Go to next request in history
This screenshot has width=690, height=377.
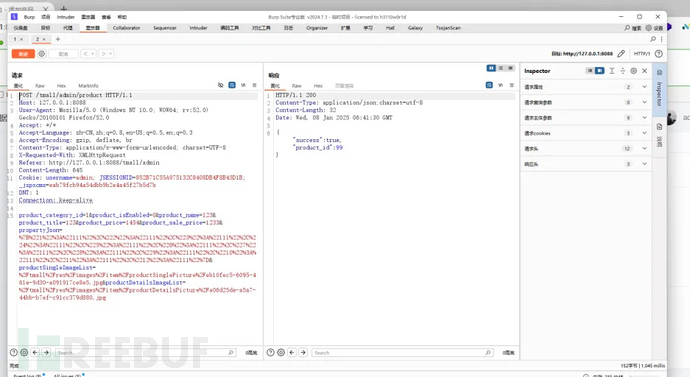(x=103, y=54)
